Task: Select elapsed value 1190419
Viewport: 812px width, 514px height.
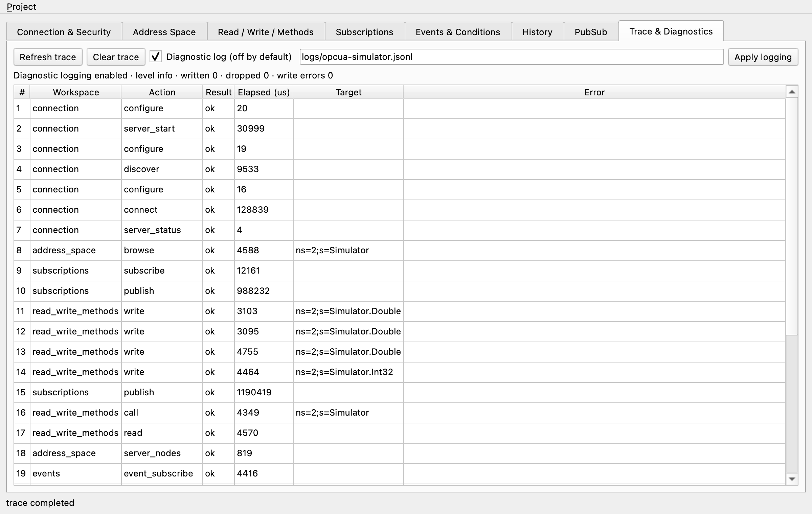Action: click(264, 393)
